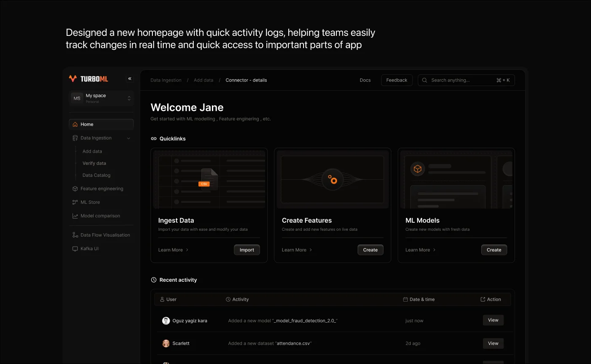Open Learn More under Create Features

297,250
